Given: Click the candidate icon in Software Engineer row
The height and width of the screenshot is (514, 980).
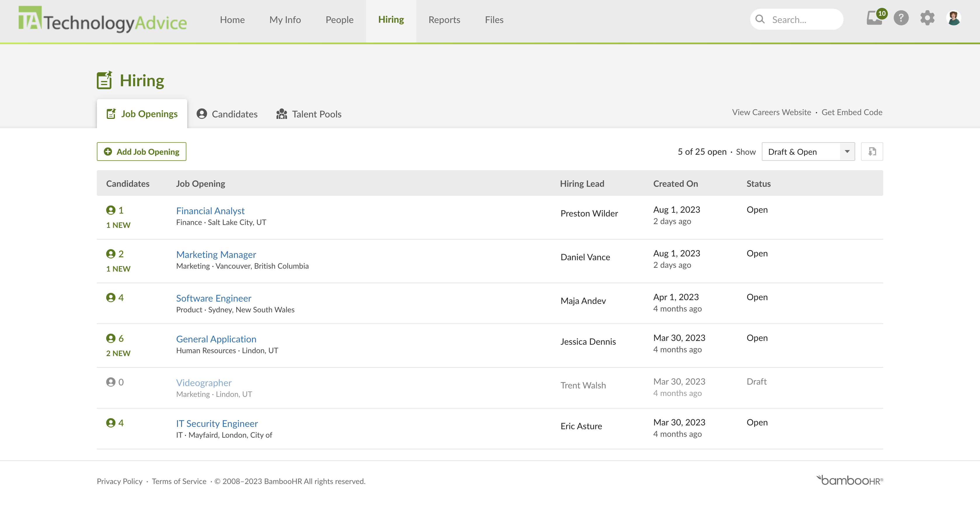Looking at the screenshot, I should coord(111,298).
